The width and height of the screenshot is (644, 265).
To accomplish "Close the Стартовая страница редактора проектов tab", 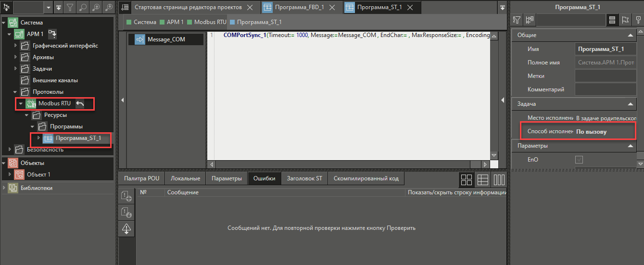I will point(249,7).
